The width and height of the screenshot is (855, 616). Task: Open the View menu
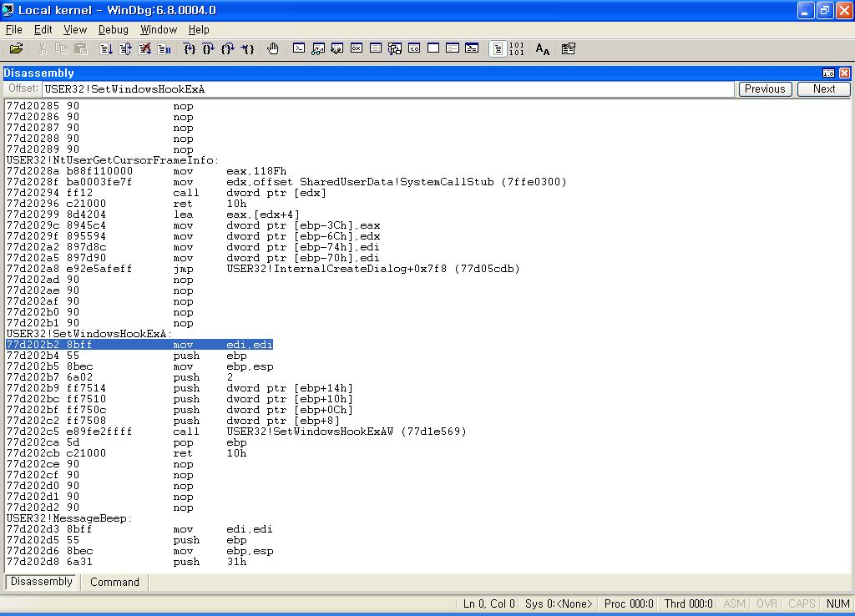[x=75, y=29]
